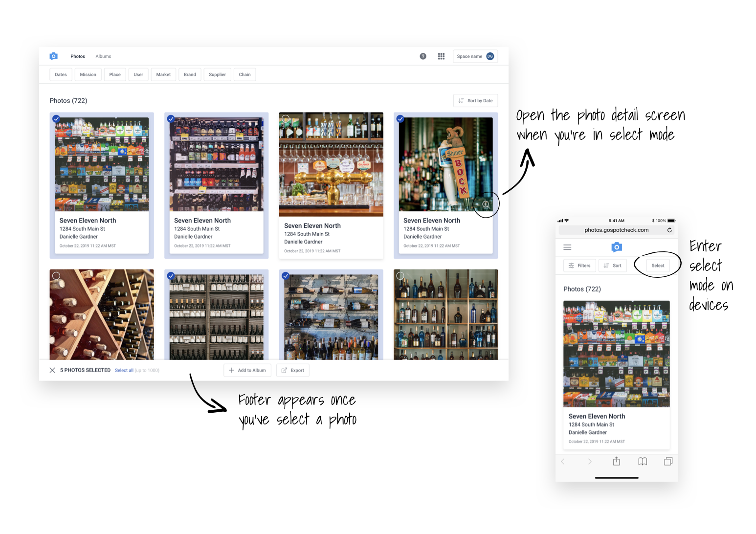Click Add to Album button
756x534 pixels.
tap(247, 370)
